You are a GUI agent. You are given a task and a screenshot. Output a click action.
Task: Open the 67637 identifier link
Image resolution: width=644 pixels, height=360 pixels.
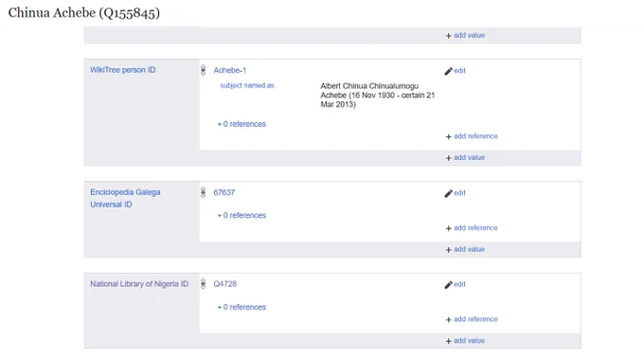point(224,192)
